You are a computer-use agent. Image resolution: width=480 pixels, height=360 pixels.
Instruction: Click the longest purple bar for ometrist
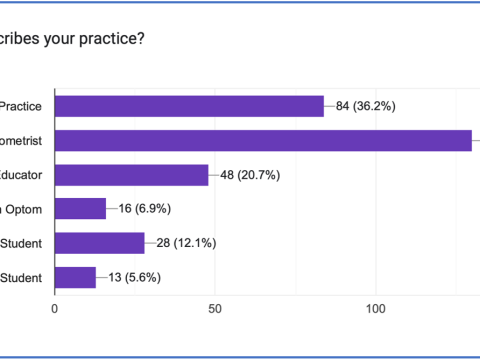click(263, 141)
